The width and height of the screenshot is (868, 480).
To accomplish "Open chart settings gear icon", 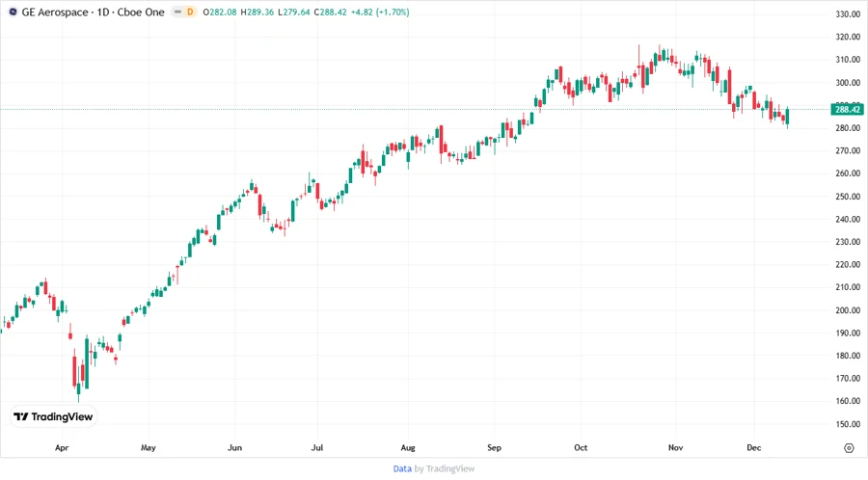I will 849,448.
